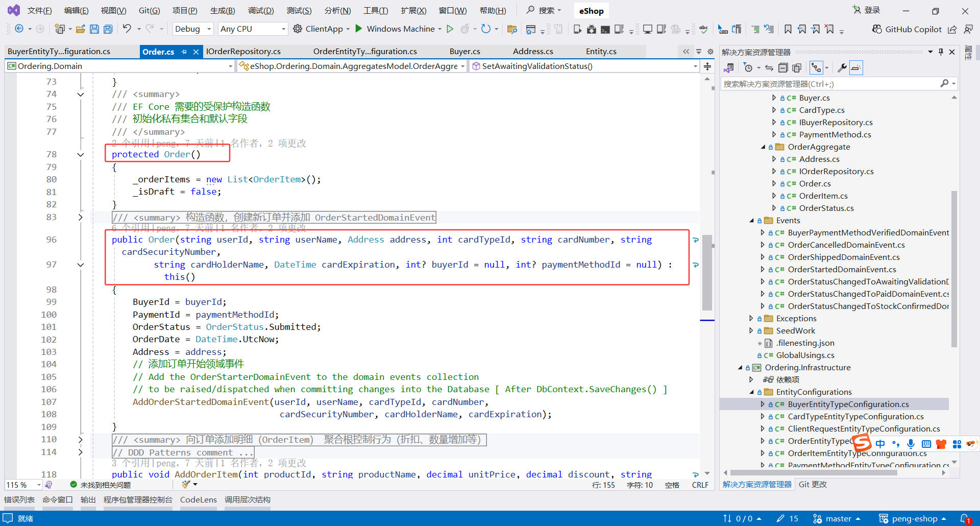Open the Git 更改 panel tab

813,484
